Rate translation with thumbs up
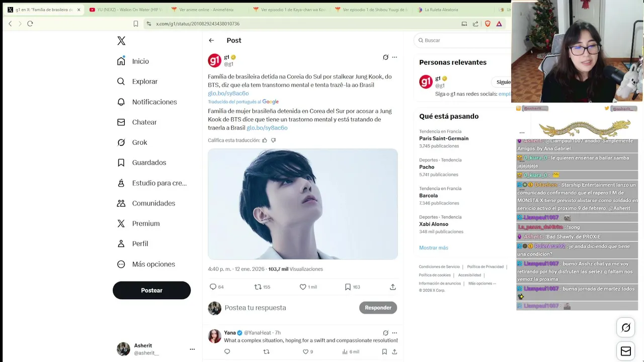The image size is (644, 362). 265,140
